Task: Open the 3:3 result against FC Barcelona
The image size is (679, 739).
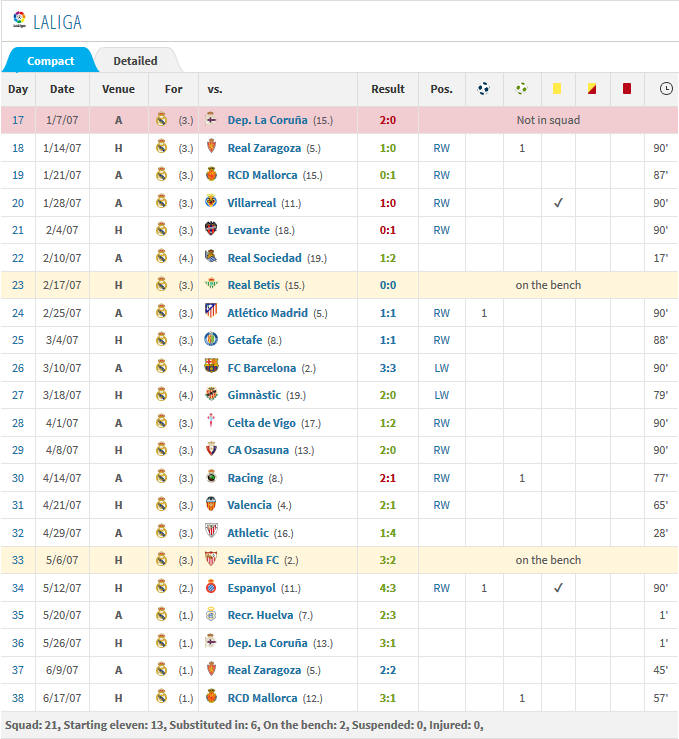Action: pos(387,368)
